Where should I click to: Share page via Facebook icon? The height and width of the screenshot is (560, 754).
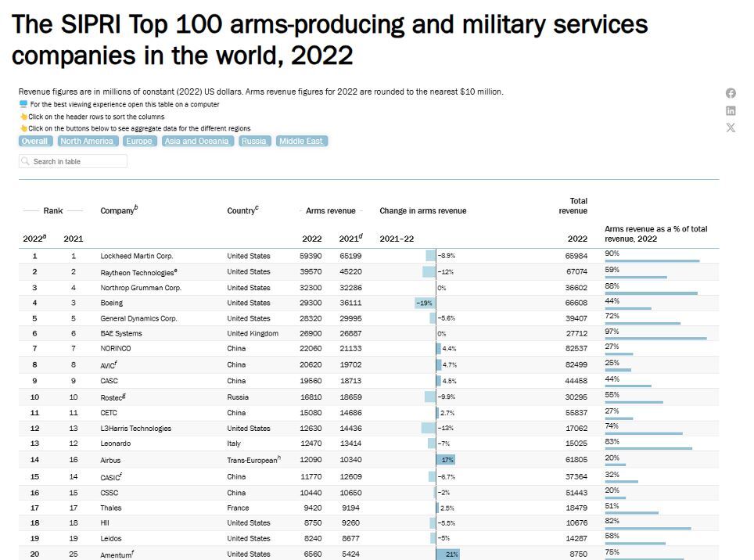[x=731, y=93]
